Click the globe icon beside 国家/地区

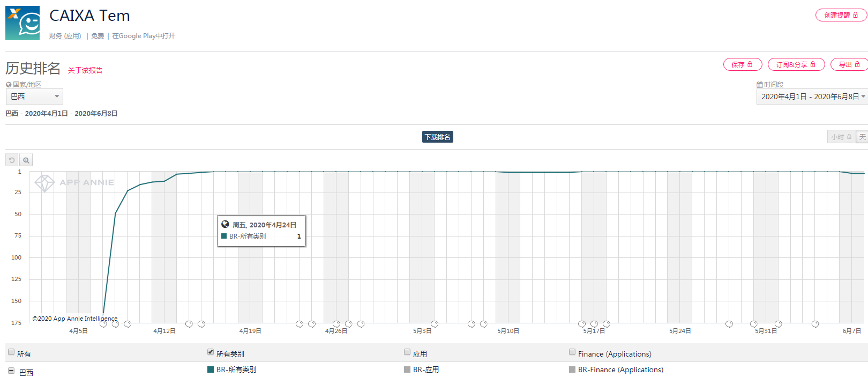point(9,85)
